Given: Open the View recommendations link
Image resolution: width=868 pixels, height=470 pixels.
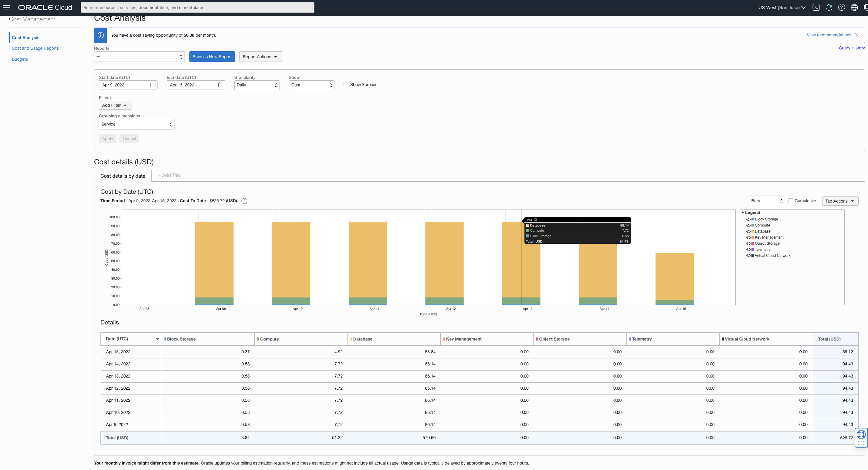Looking at the screenshot, I should 829,35.
